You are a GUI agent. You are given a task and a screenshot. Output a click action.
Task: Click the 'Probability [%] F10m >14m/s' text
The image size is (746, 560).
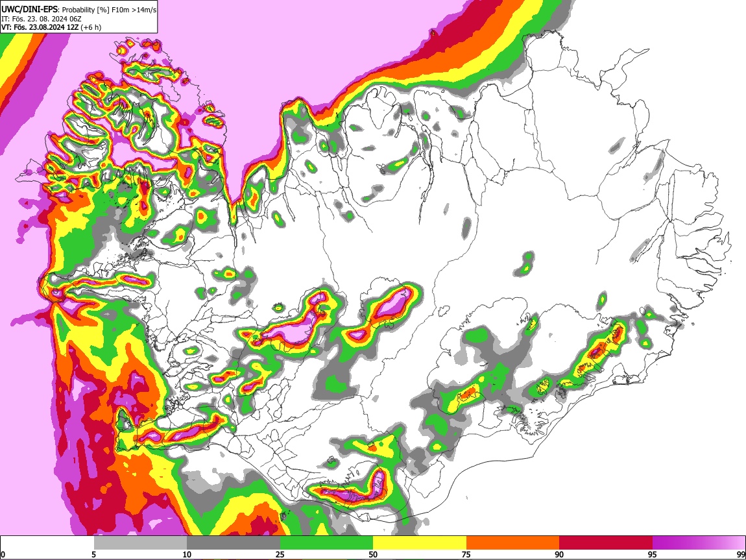tap(109, 10)
